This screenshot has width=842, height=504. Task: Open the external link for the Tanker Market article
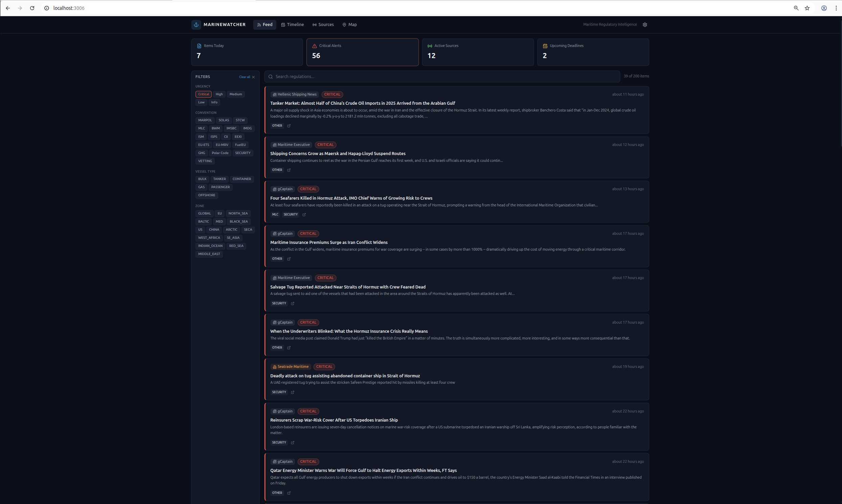coord(288,126)
